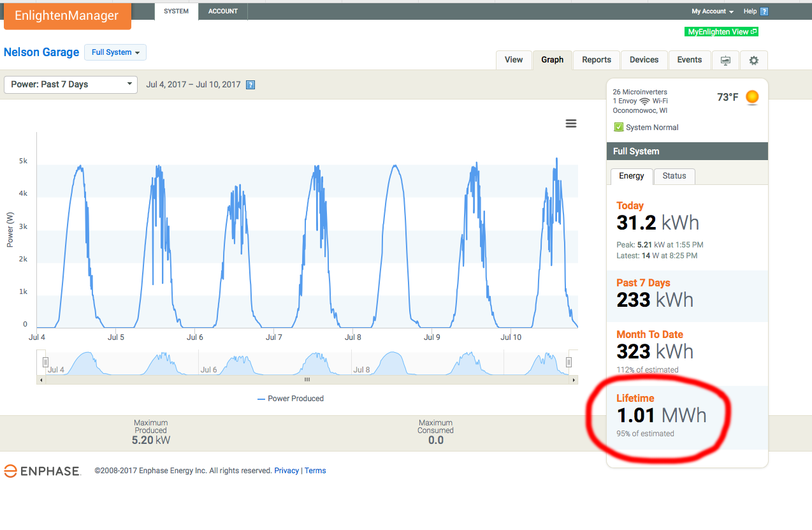
Task: Click the Help link in header
Action: [x=750, y=11]
